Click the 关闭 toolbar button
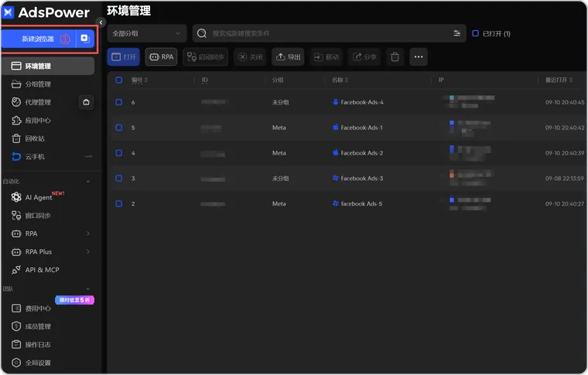 pyautogui.click(x=250, y=57)
